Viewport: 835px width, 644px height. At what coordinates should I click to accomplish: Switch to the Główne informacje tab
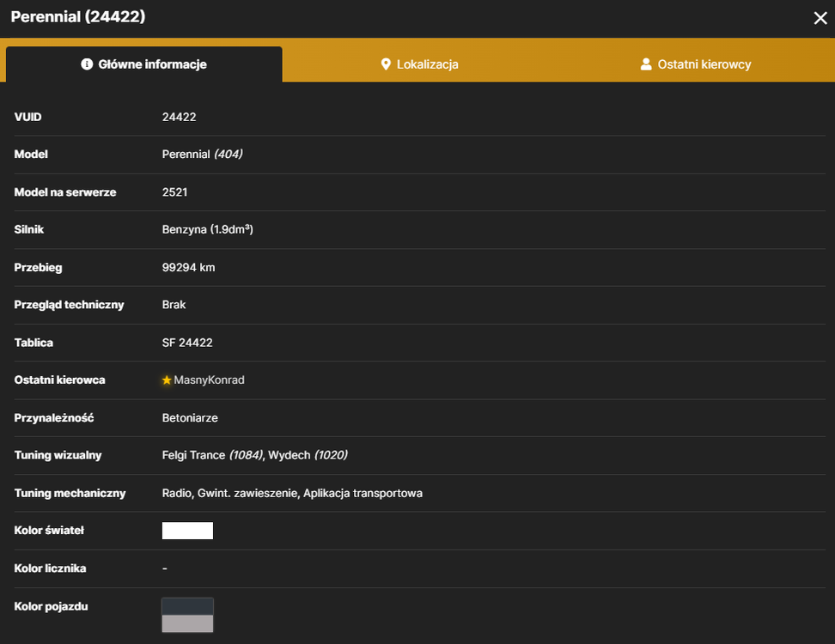(143, 64)
